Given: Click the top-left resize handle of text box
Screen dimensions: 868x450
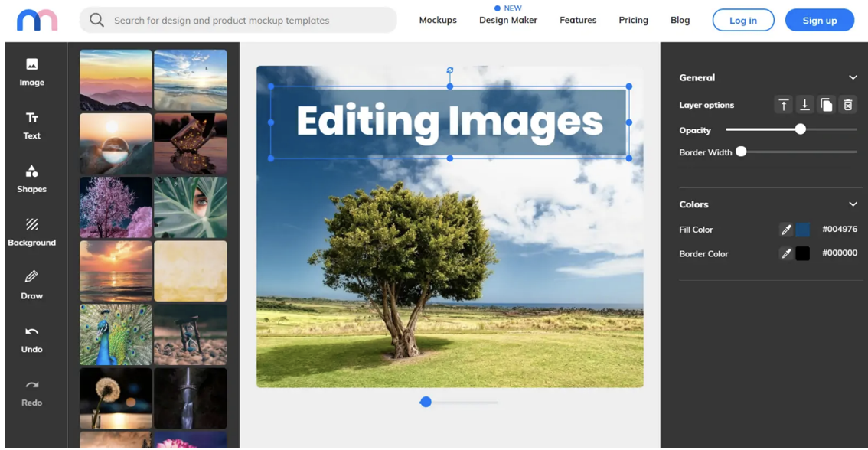Looking at the screenshot, I should click(x=271, y=86).
